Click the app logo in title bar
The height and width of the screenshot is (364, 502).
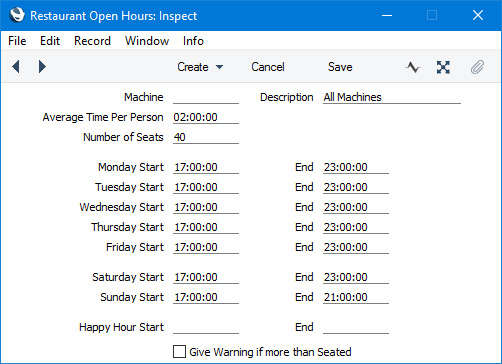click(x=17, y=15)
